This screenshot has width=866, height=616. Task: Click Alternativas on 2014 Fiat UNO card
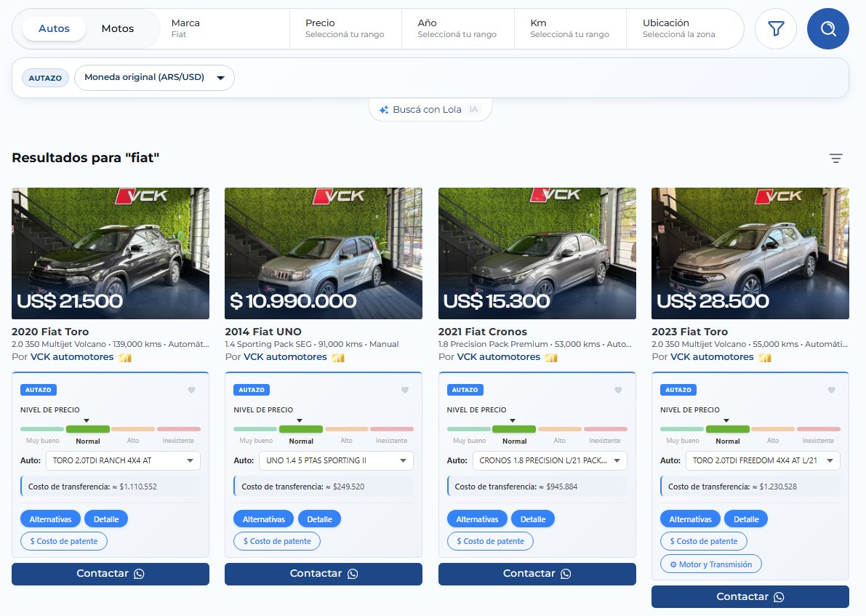(263, 519)
